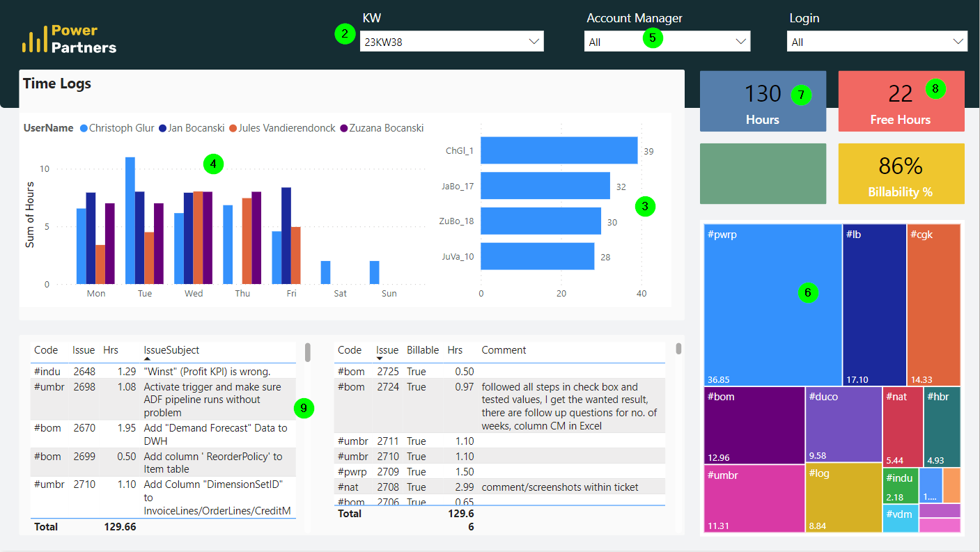The image size is (980, 552).
Task: Select the #bom treemap tile
Action: pyautogui.click(x=754, y=425)
